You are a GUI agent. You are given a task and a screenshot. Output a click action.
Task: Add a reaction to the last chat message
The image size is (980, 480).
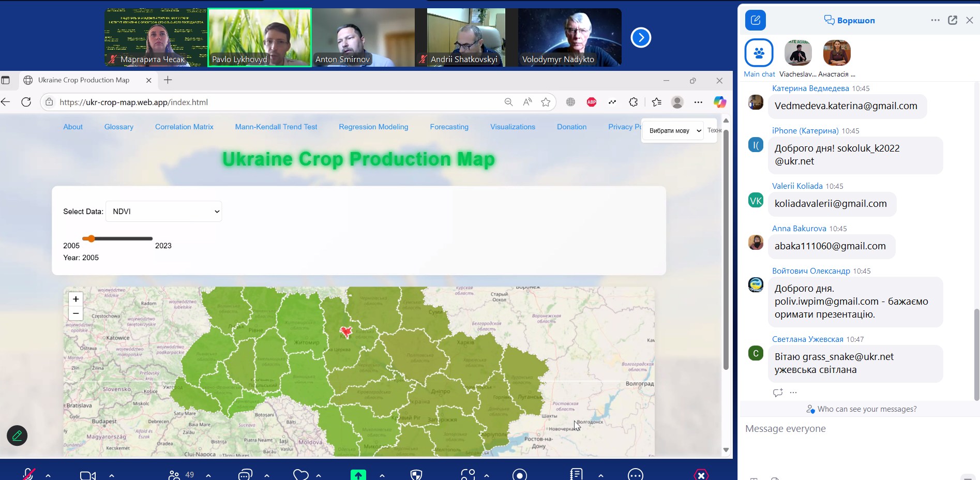[778, 393]
